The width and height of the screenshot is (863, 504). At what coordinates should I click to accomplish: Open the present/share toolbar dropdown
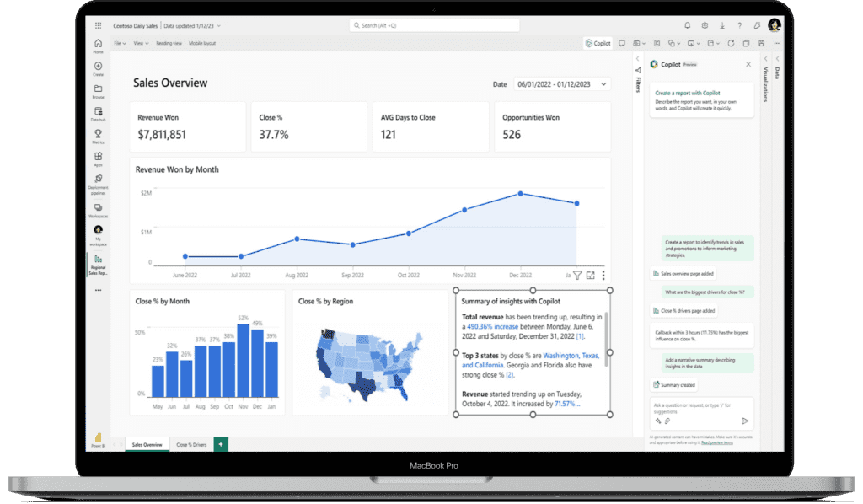point(694,43)
